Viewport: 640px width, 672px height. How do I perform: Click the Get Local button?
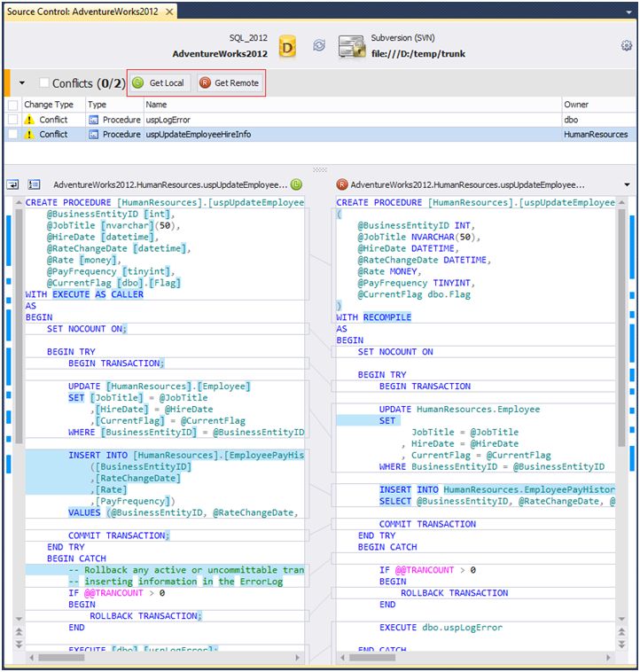pos(160,83)
